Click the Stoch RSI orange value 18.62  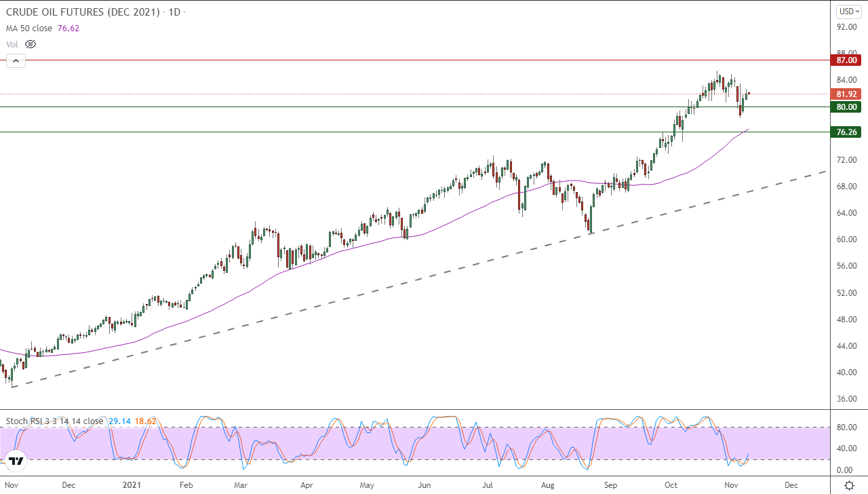(x=145, y=421)
